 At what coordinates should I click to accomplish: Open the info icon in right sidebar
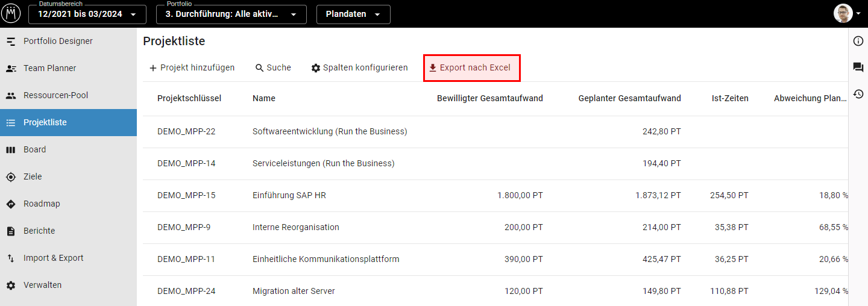tap(858, 41)
